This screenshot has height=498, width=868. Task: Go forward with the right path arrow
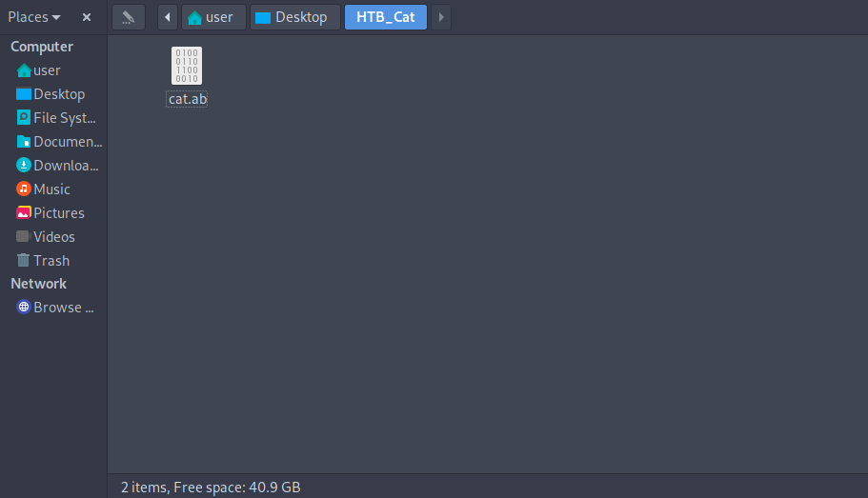(440, 17)
